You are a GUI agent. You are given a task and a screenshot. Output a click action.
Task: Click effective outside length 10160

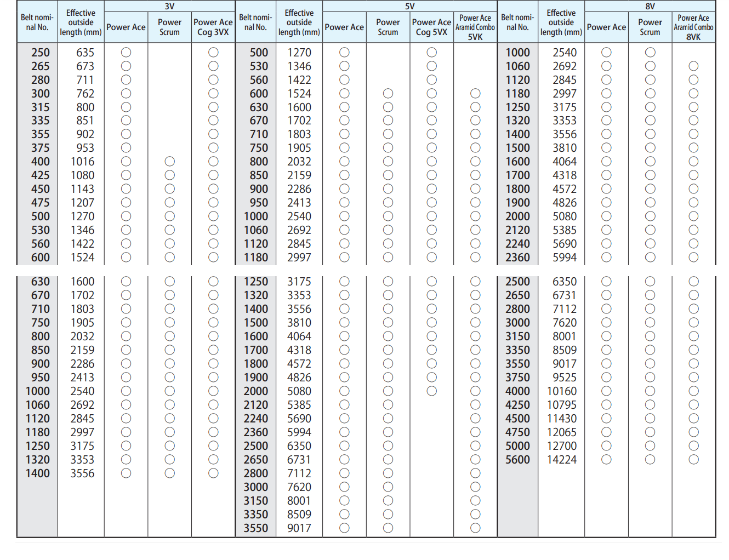562,391
